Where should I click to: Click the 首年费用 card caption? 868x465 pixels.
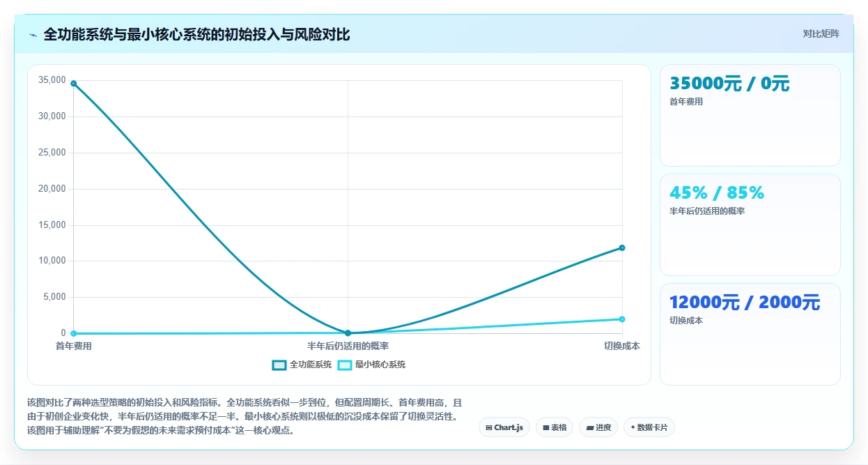coord(686,102)
